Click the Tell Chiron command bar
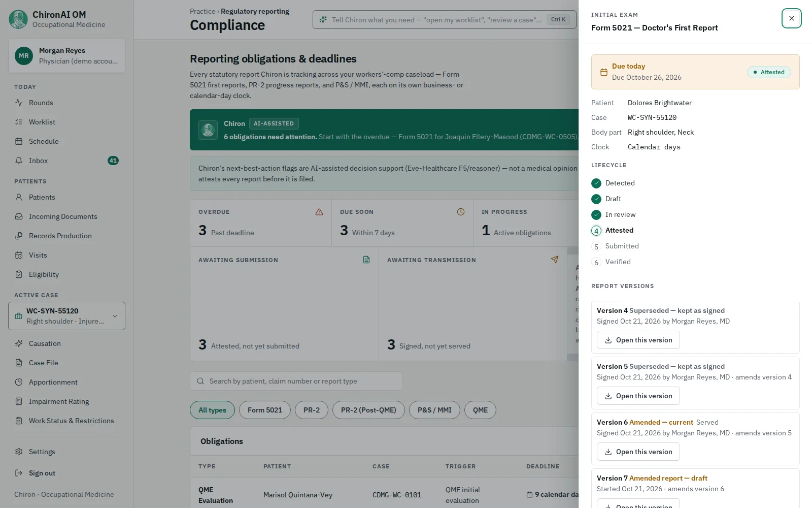The width and height of the screenshot is (812, 508). pos(445,20)
